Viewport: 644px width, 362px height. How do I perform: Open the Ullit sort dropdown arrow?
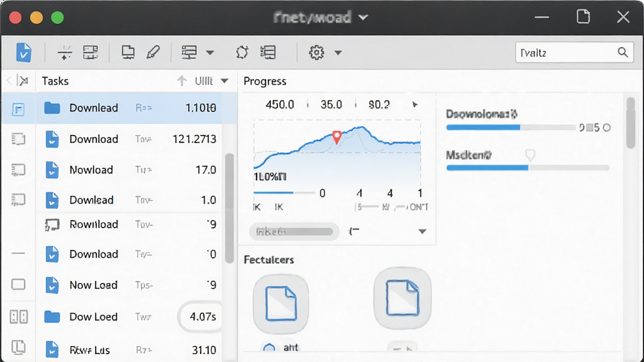click(x=225, y=81)
